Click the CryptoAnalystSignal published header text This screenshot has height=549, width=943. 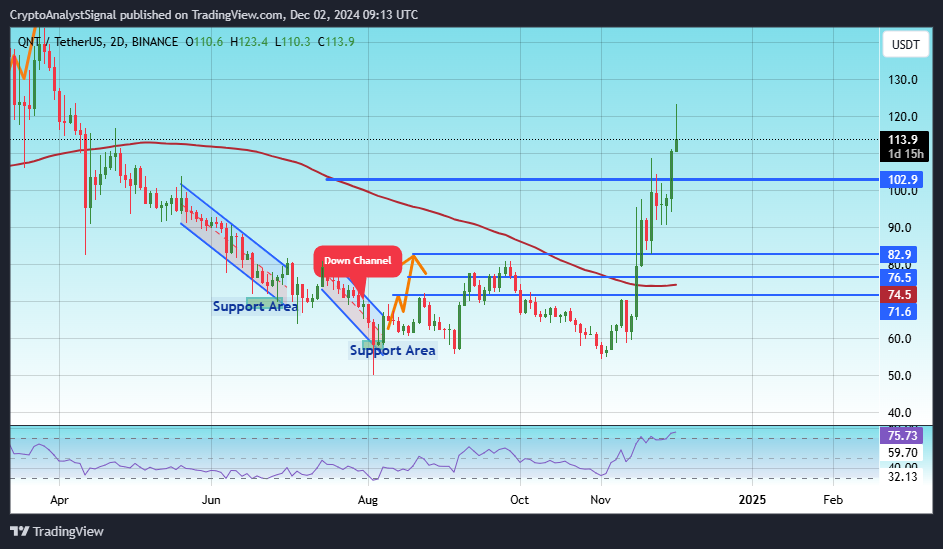(x=213, y=14)
